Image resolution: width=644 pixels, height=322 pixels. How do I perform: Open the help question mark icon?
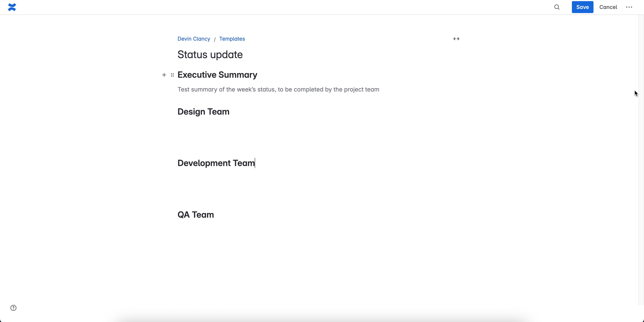coord(13,308)
